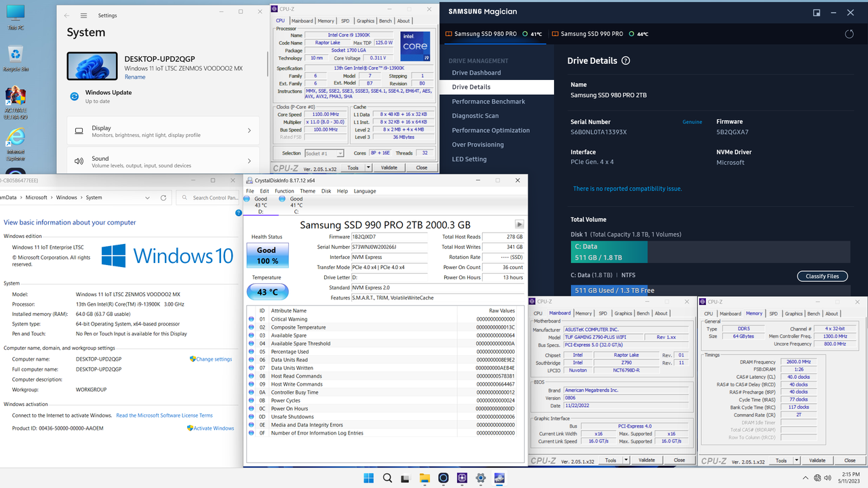Click the Search Control Panel field
Image resolution: width=868 pixels, height=488 pixels.
coord(208,197)
